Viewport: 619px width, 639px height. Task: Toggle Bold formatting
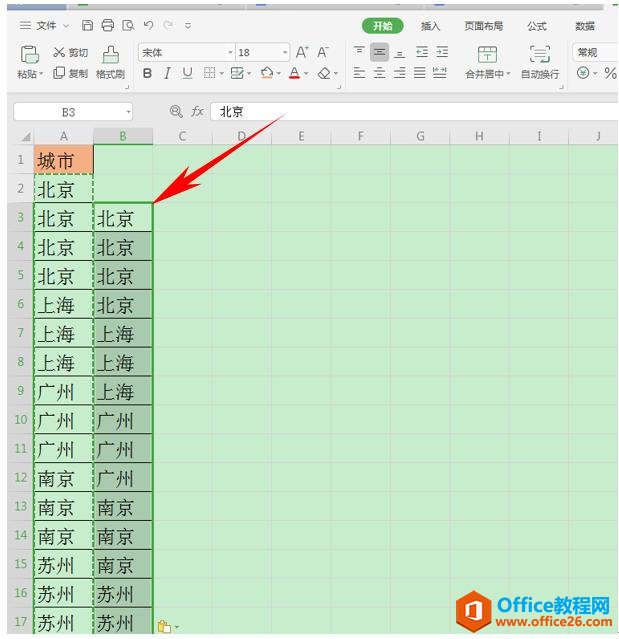point(148,73)
